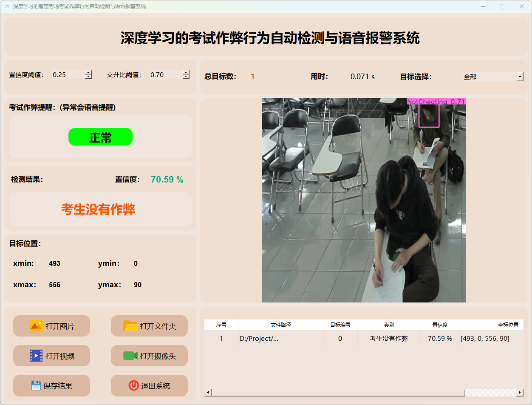The width and height of the screenshot is (532, 405).
Task: Click the film icon on 打开视频
Action: coord(36,356)
